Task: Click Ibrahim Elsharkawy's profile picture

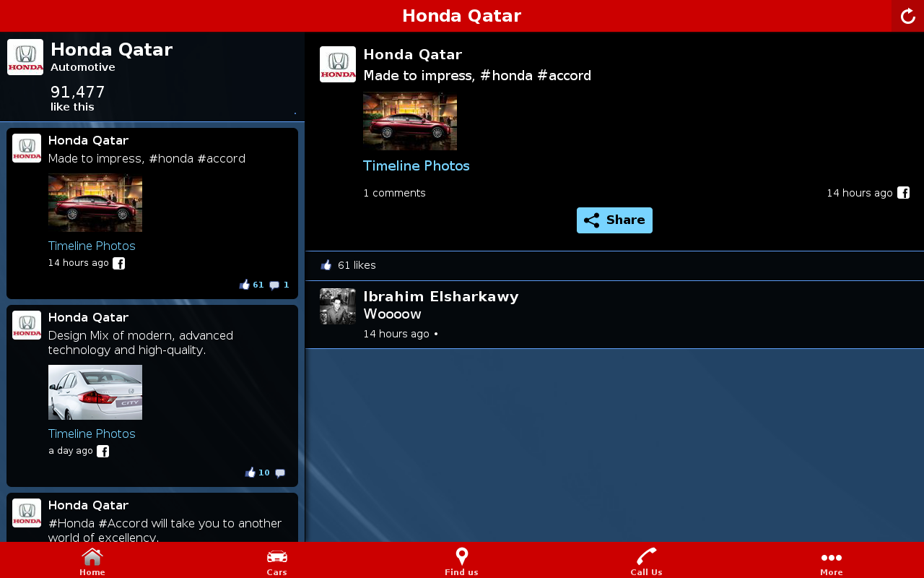Action: [x=338, y=306]
